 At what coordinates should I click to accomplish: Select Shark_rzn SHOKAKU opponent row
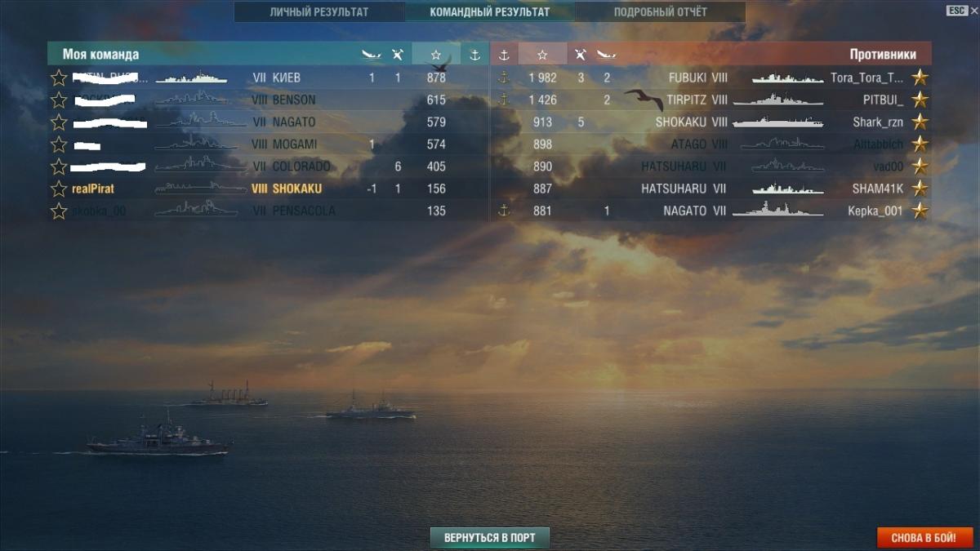click(x=710, y=122)
